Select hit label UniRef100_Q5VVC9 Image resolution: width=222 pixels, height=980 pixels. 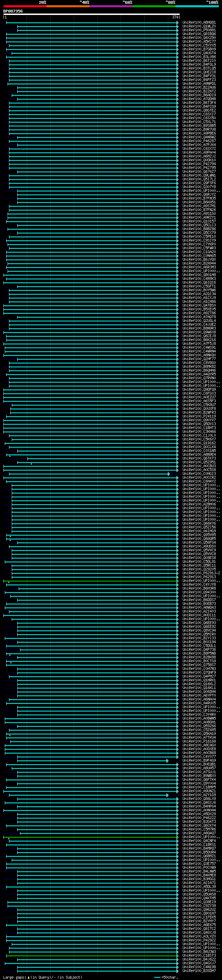[199, 550]
